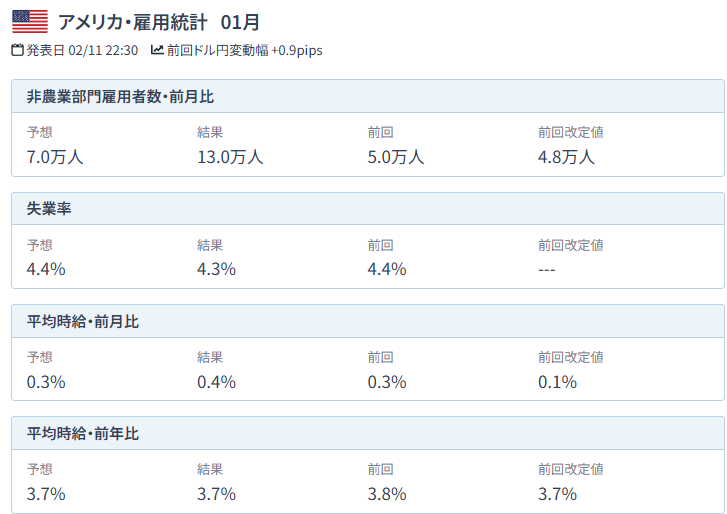Click the 4.3% unemployment rate result

coord(217,268)
